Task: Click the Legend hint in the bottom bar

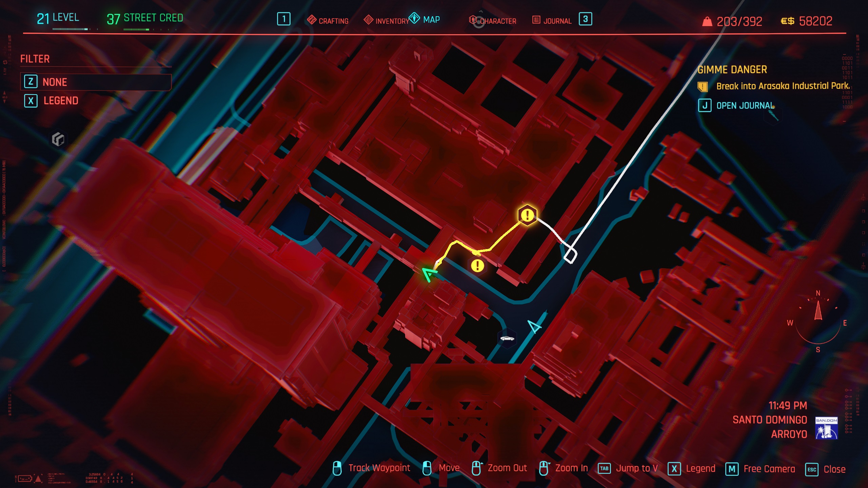Action: [701, 469]
